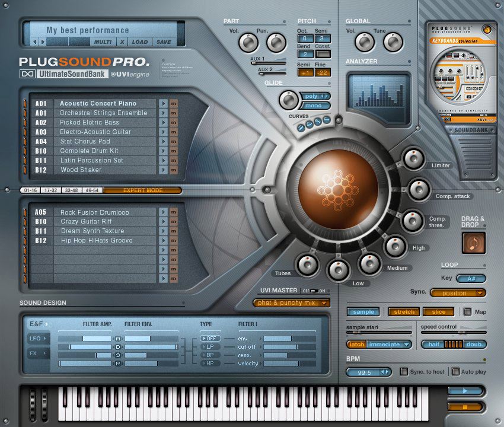Screen dimensions: 504x427
Task: Click the Tubes knob
Action: tap(308, 265)
